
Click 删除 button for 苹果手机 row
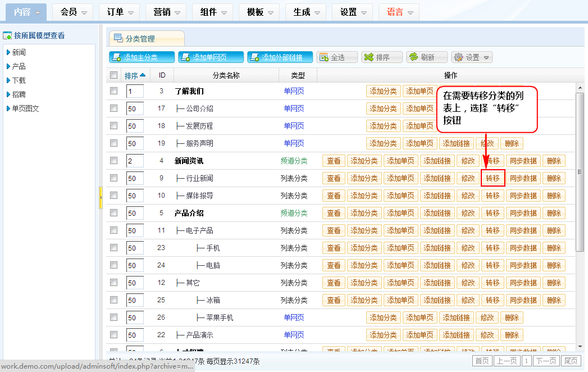tap(512, 317)
